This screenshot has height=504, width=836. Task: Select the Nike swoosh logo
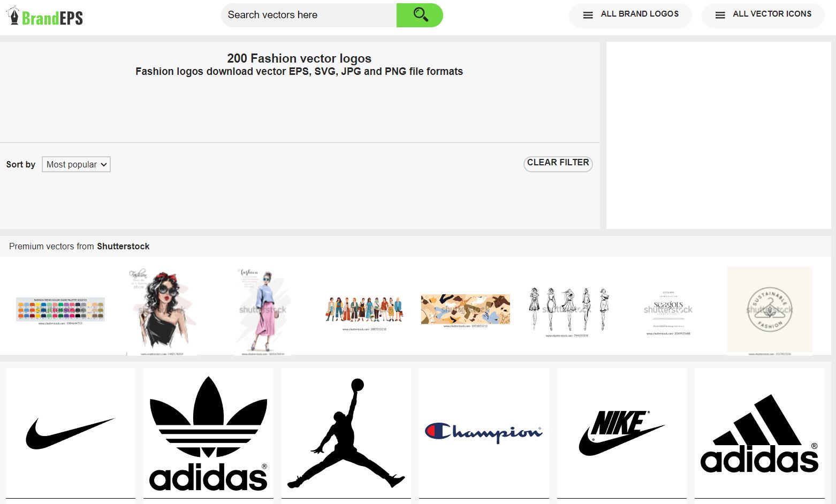coord(71,433)
